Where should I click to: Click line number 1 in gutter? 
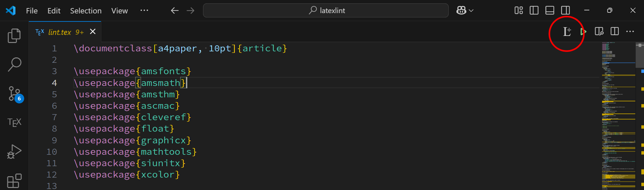(54, 49)
